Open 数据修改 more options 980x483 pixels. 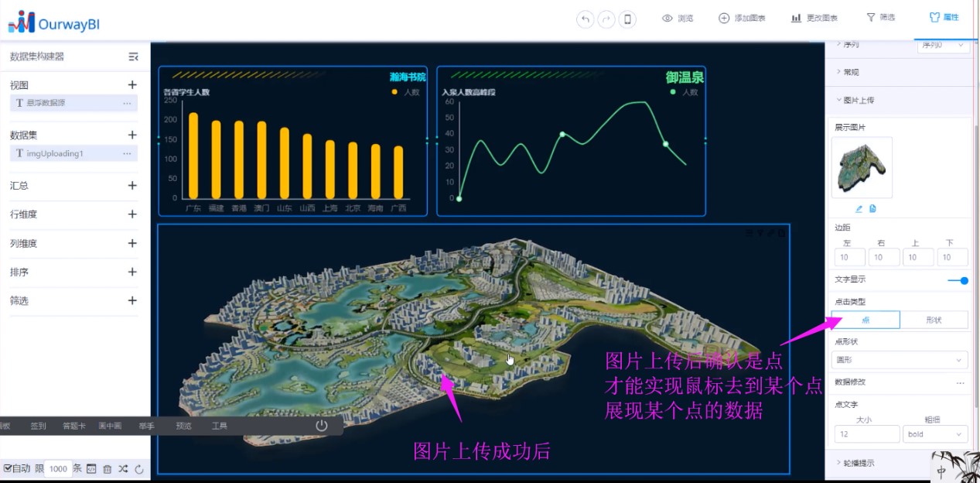tap(960, 383)
